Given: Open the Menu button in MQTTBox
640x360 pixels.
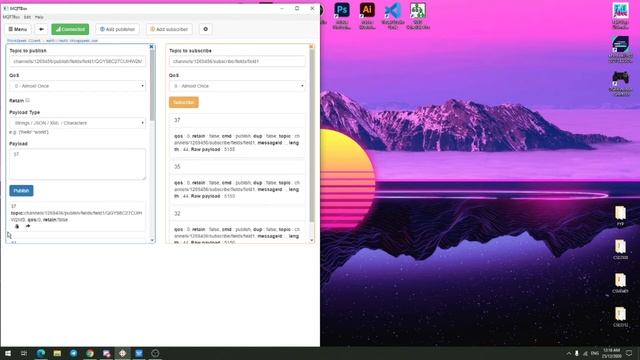Looking at the screenshot, I should tap(18, 29).
